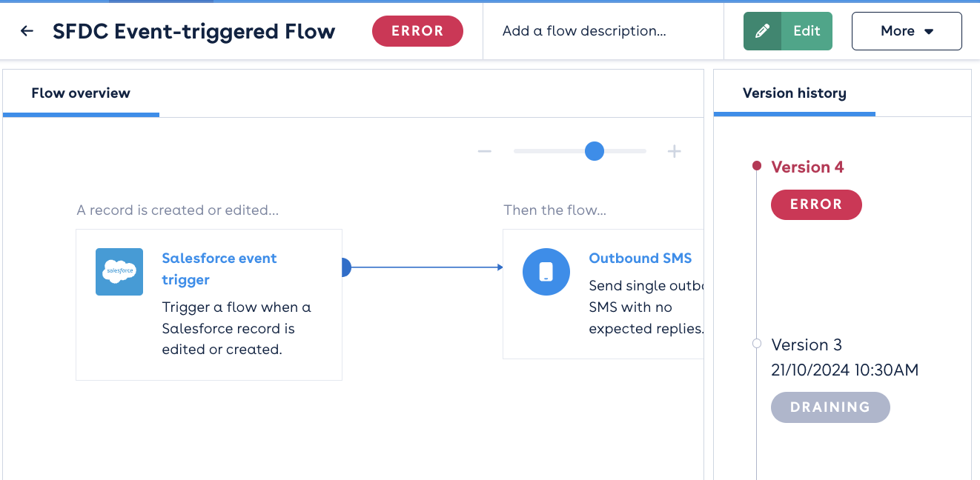This screenshot has width=980, height=480.
Task: Open the Version history tab
Action: pyautogui.click(x=794, y=93)
